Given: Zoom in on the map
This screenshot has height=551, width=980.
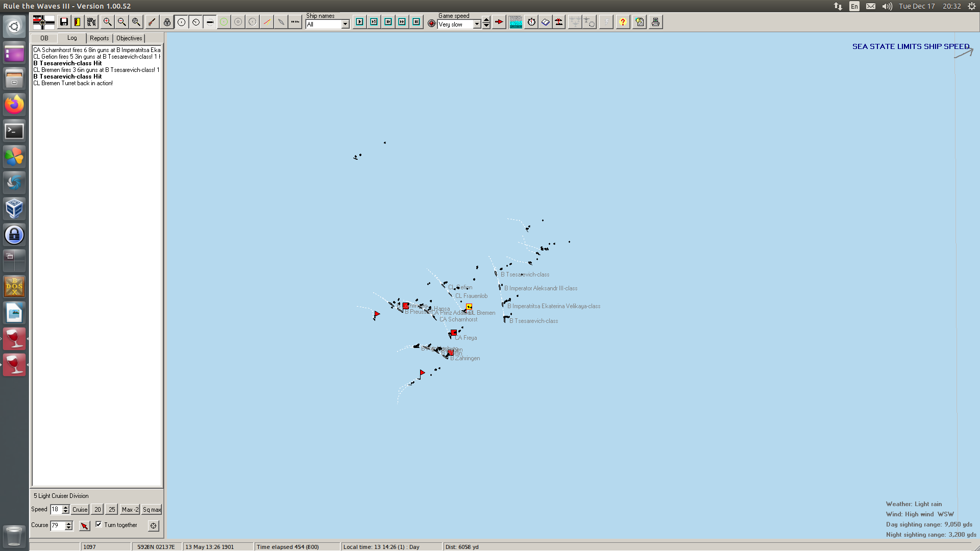Looking at the screenshot, I should 107,22.
